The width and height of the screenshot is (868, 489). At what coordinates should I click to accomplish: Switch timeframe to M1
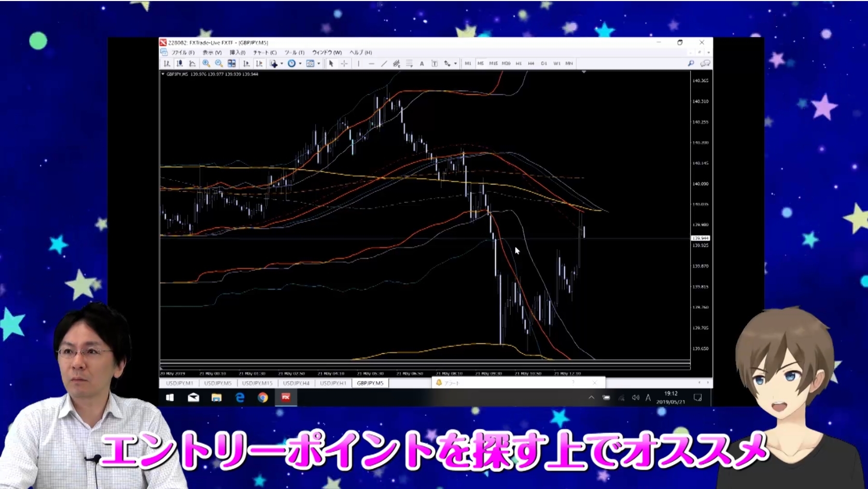468,63
